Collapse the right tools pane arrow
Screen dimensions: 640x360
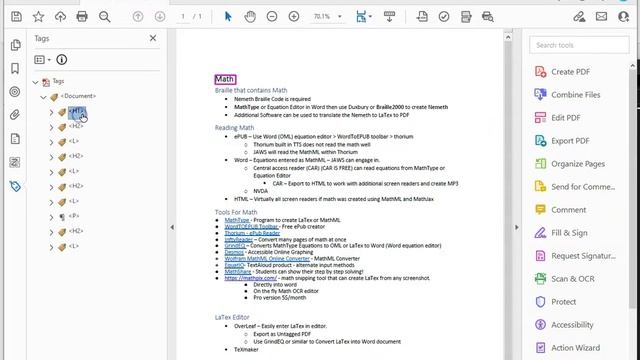pos(516,227)
